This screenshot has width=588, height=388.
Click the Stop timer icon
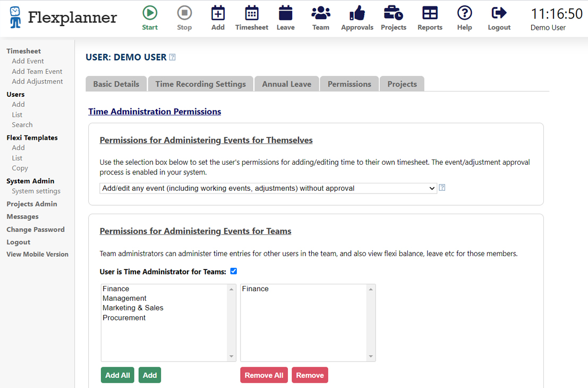coord(184,13)
